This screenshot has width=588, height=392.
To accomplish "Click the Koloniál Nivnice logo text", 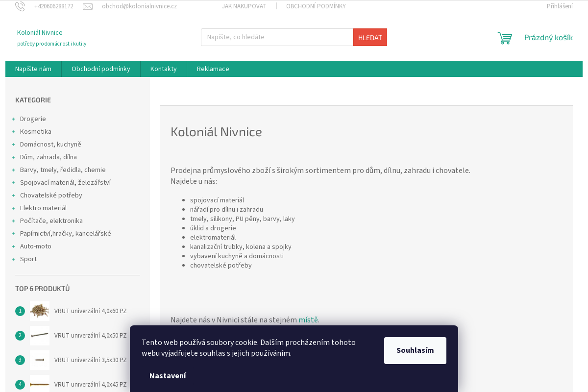I will [39, 32].
